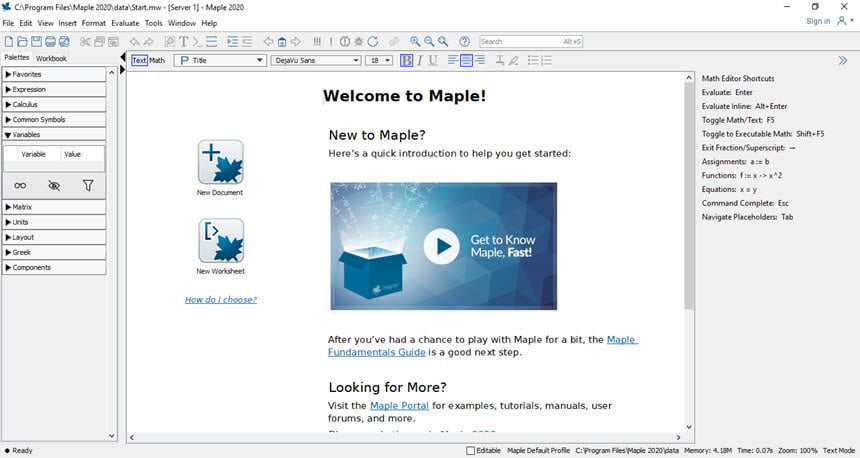Save the document with the floppy disk icon

36,42
